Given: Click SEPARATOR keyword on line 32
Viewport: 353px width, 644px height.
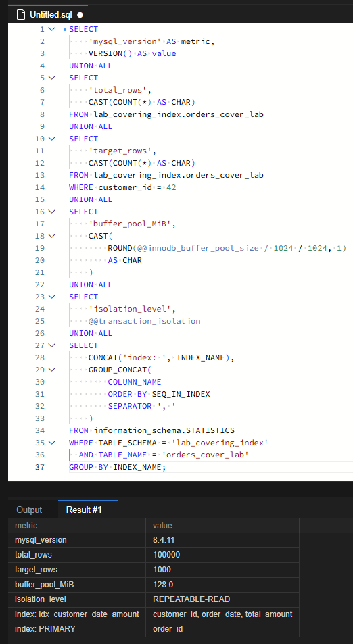Looking at the screenshot, I should tap(129, 406).
